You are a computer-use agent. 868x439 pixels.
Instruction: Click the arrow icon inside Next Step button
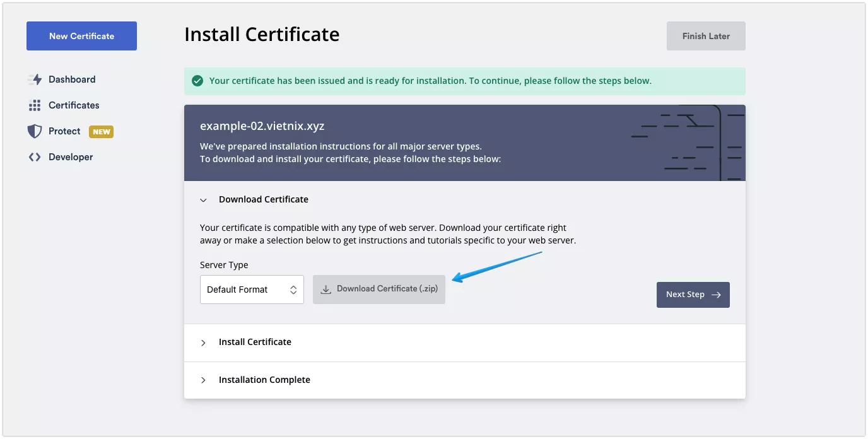pyautogui.click(x=717, y=295)
